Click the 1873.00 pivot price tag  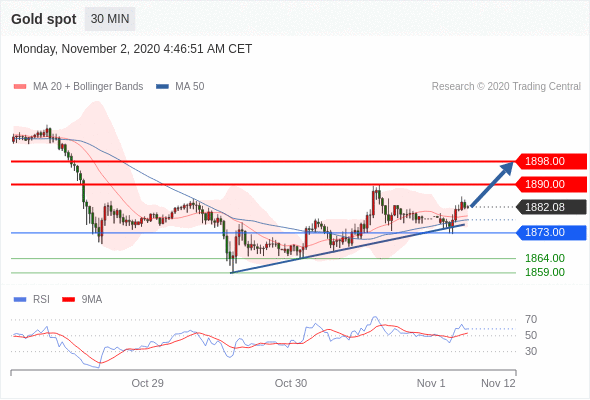coord(550,233)
